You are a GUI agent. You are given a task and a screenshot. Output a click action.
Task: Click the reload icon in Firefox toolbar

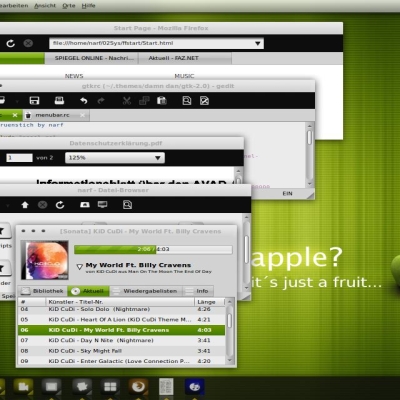[x=11, y=43]
